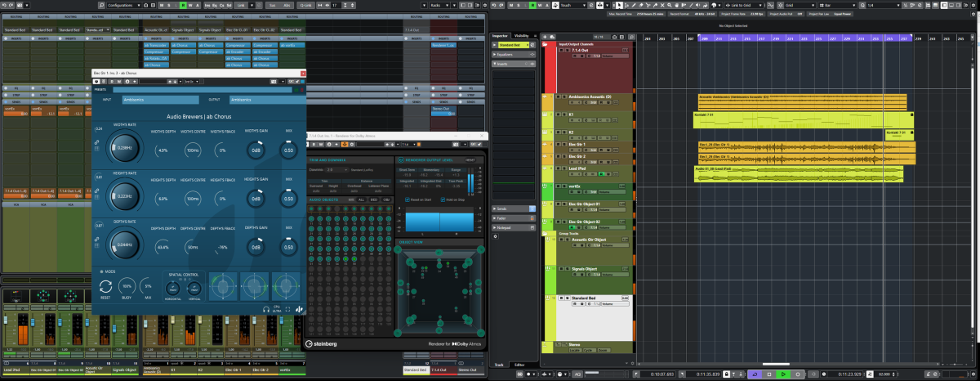This screenshot has height=381, width=980.
Task: Expand the Sends inspector section
Action: [514, 208]
